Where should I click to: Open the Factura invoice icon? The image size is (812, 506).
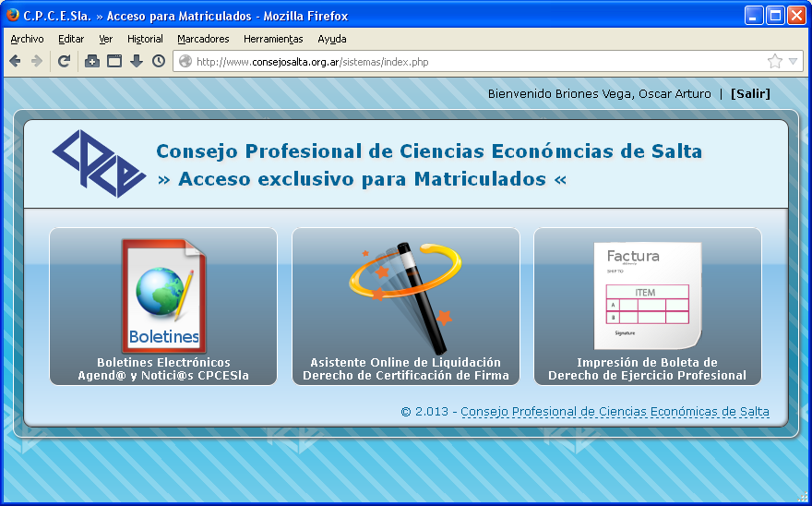coord(648,296)
